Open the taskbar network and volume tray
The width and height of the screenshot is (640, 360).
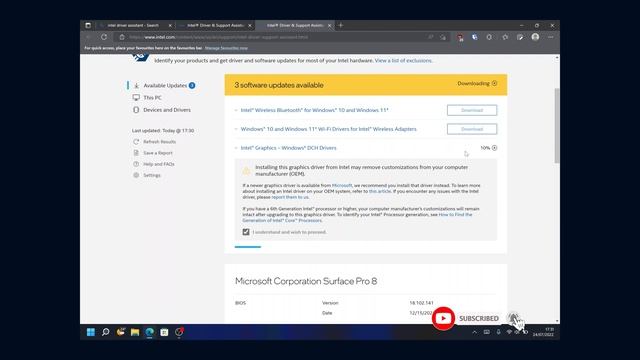(x=517, y=332)
